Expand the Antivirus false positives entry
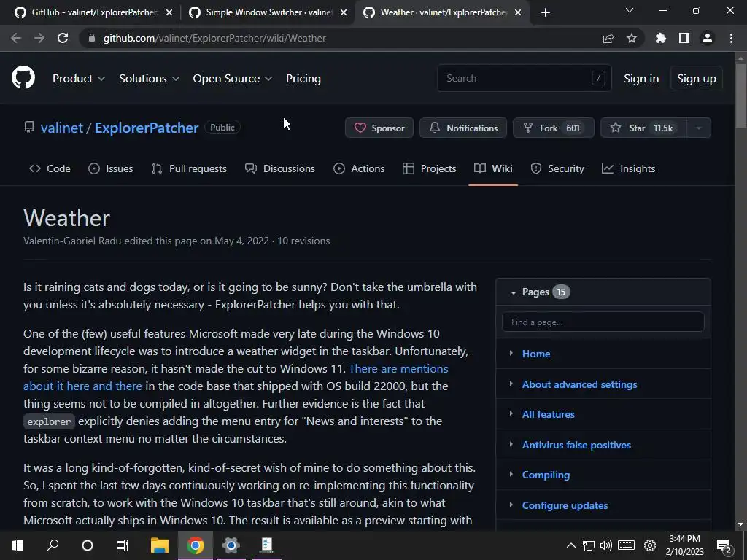 pyautogui.click(x=511, y=444)
